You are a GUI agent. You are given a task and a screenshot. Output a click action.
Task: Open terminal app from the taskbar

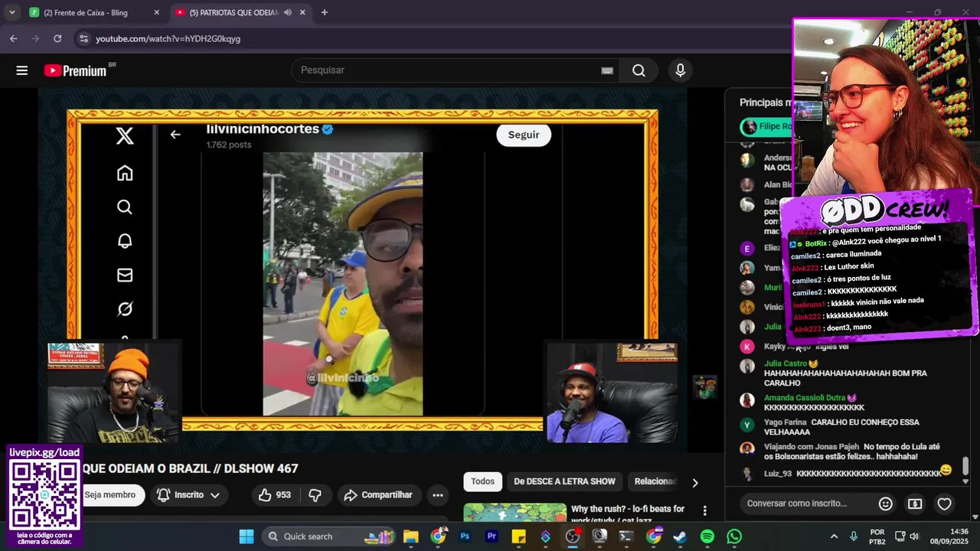626,536
